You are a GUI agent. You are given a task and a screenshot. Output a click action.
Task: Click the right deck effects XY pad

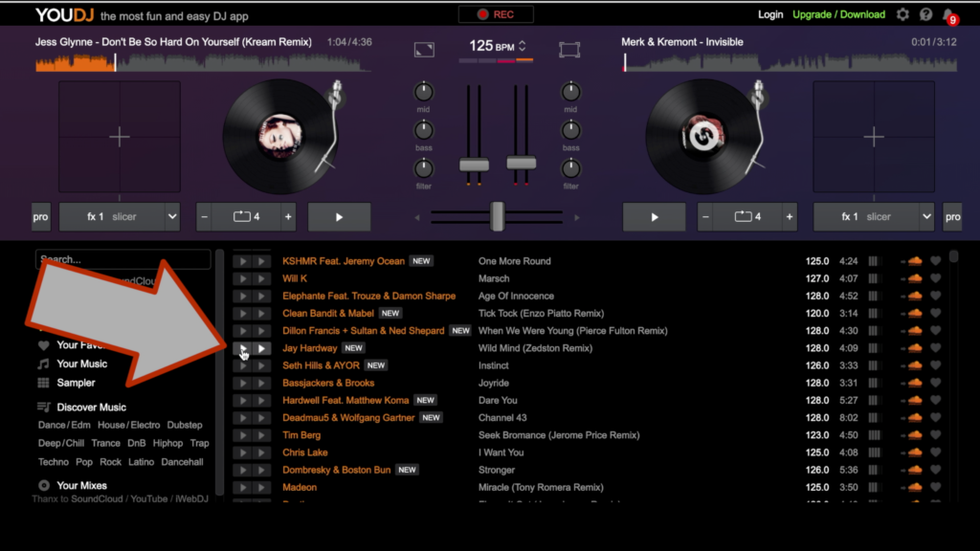(x=874, y=137)
